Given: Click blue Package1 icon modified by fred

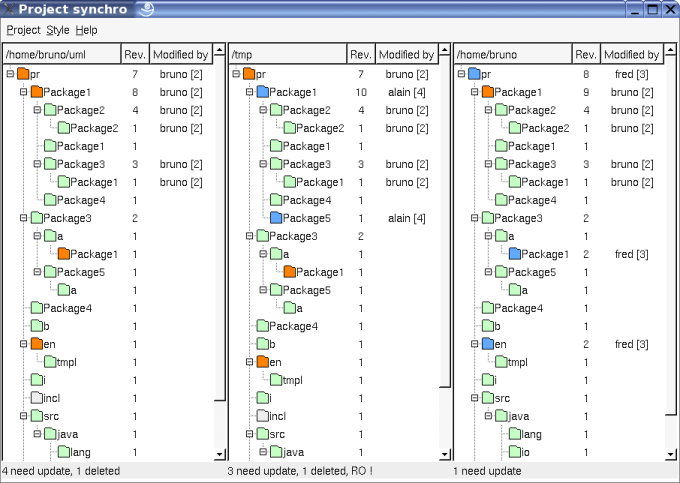Looking at the screenshot, I should [x=515, y=254].
